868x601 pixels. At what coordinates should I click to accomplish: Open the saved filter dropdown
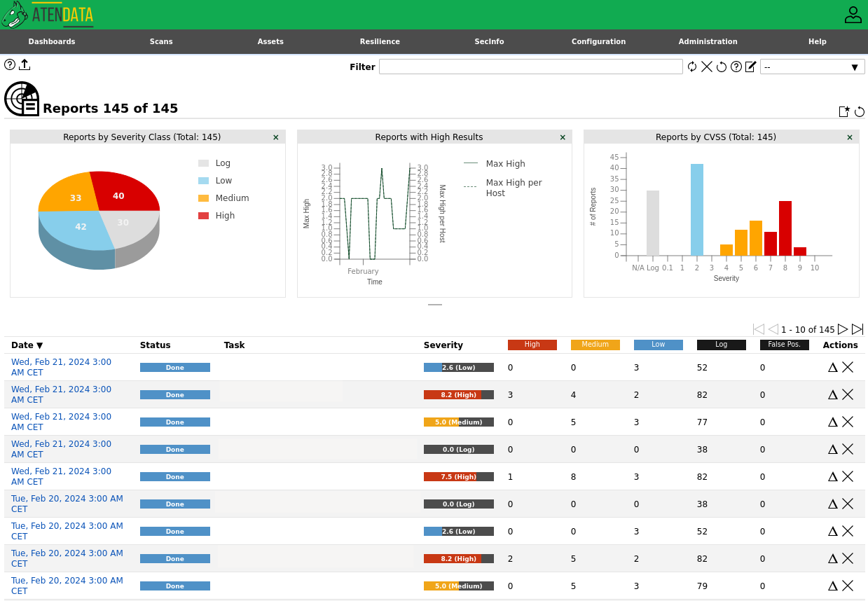pyautogui.click(x=812, y=67)
